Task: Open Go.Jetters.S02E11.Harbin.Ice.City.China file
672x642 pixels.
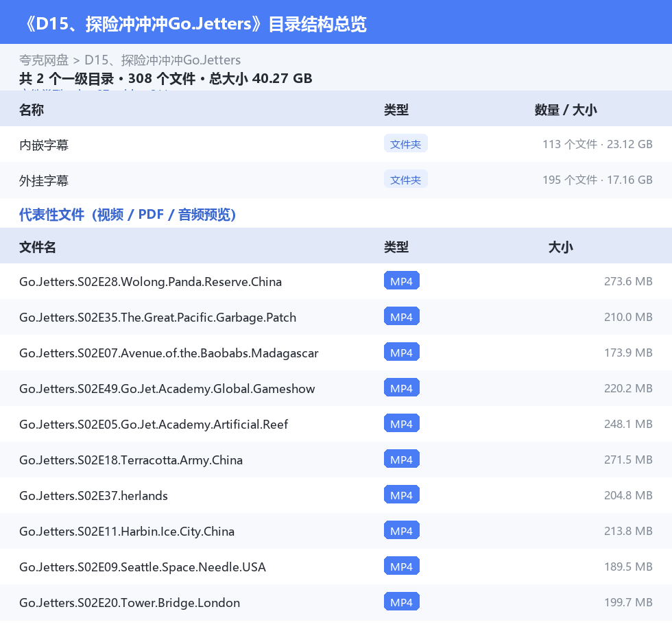Action: click(127, 531)
